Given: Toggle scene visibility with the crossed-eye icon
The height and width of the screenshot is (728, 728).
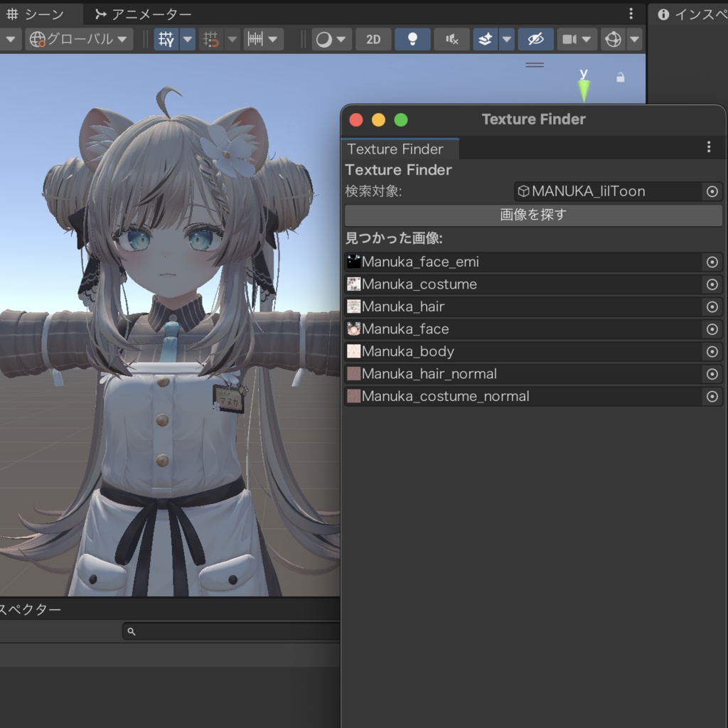Looking at the screenshot, I should pyautogui.click(x=535, y=39).
